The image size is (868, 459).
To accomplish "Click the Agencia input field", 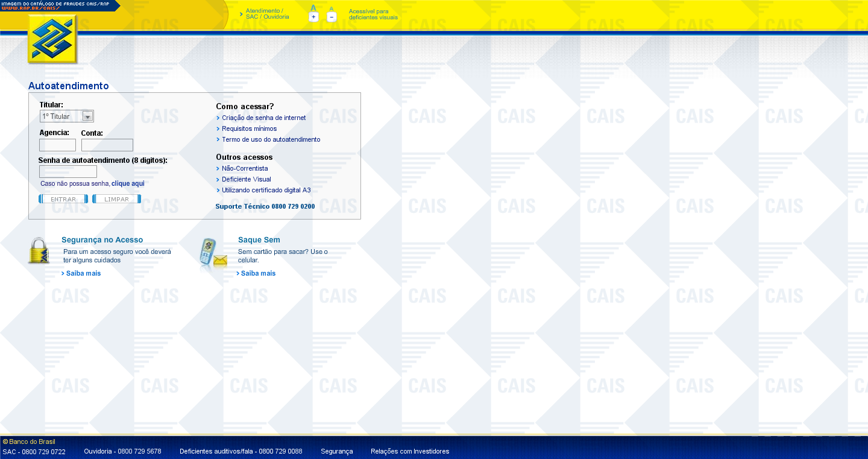I will [x=57, y=145].
